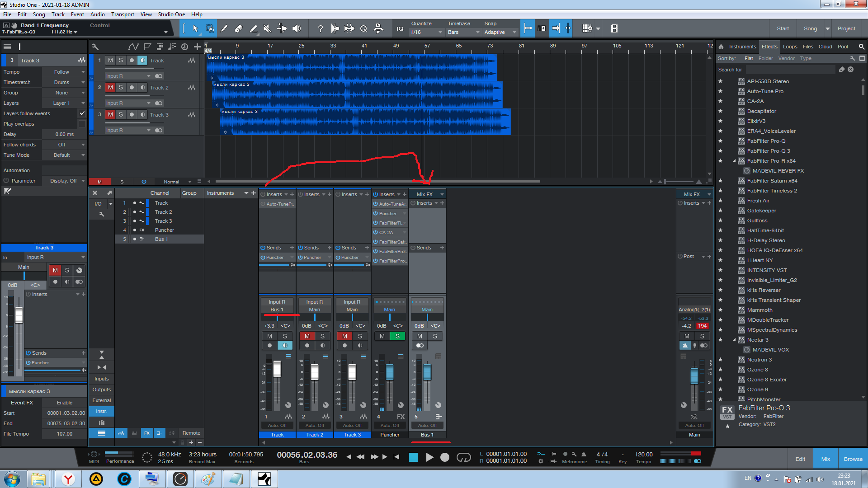Select the Listen speaker tool

(297, 28)
